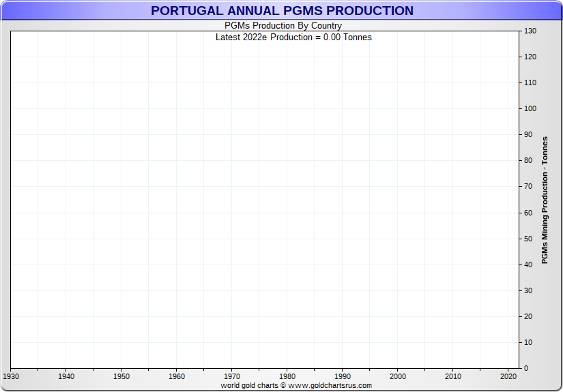Click the 70 tonnes y-axis tick label
Viewport: 563px width, 392px height.
[x=528, y=187]
